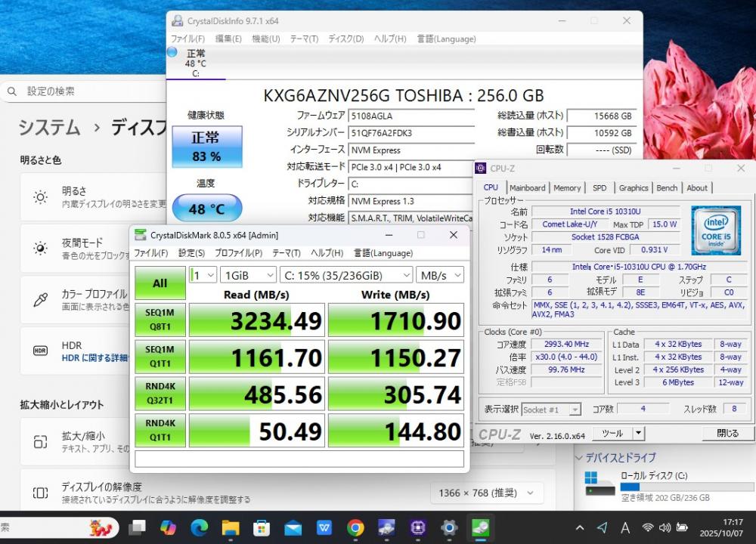Open Microsoft Edge from the taskbar
Image resolution: width=756 pixels, height=544 pixels.
pyautogui.click(x=200, y=527)
